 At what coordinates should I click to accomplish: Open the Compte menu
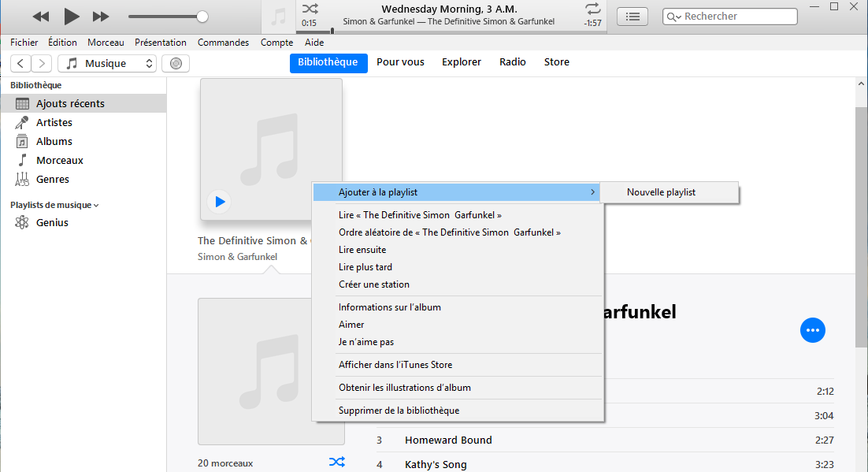[x=276, y=42]
